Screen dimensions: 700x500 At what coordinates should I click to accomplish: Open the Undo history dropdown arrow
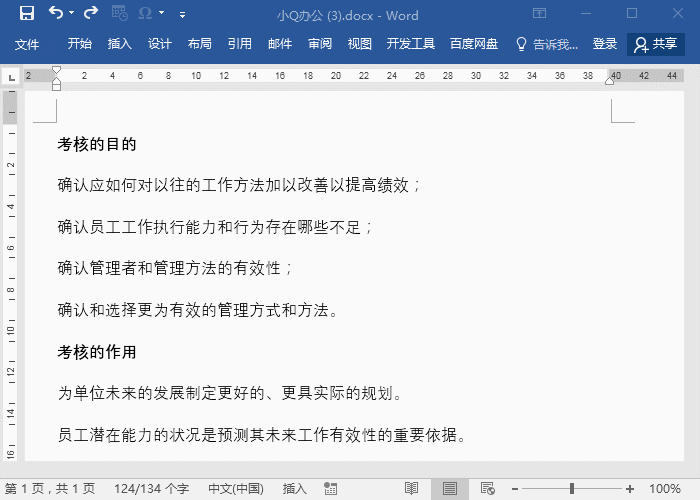pos(71,13)
